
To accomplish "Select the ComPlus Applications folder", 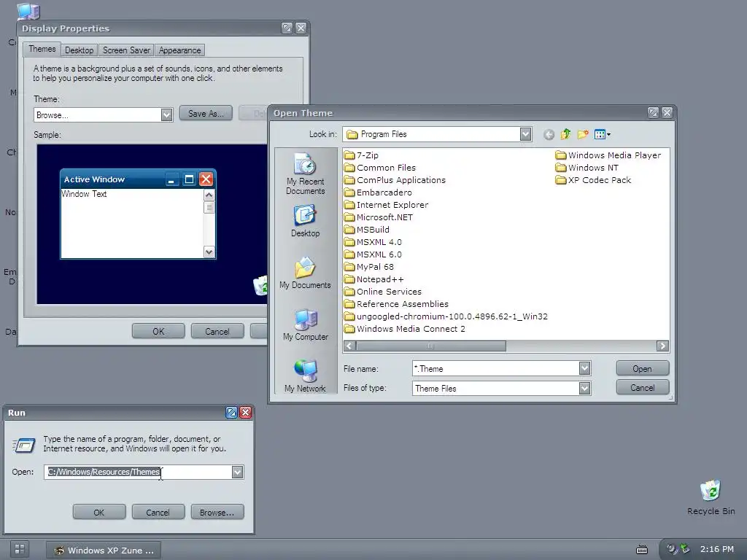I will click(x=395, y=180).
